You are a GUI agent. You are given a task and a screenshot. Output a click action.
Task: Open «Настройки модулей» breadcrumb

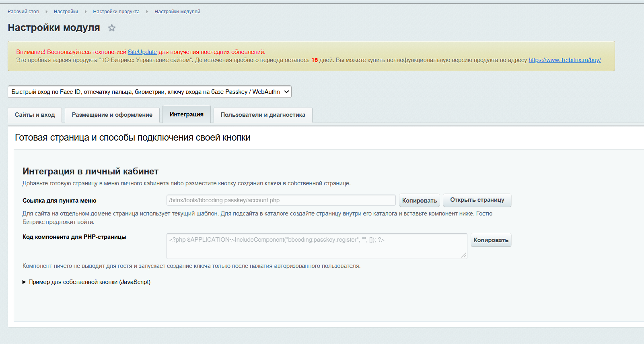177,12
